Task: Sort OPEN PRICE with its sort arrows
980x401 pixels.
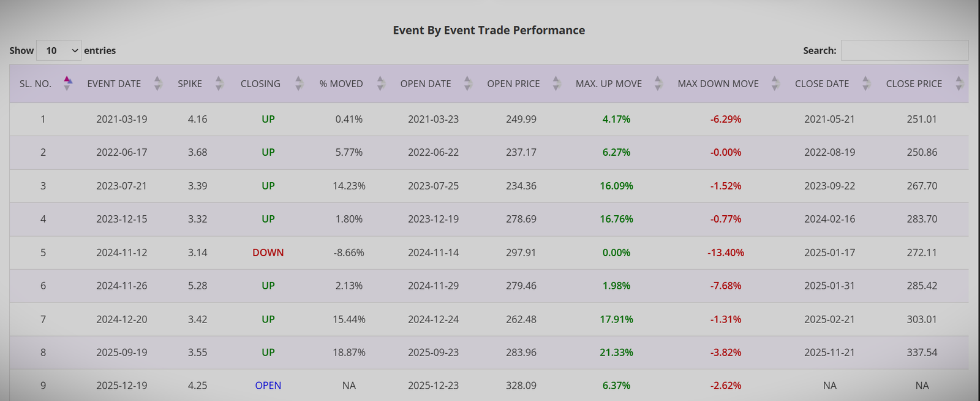Action: tap(556, 83)
